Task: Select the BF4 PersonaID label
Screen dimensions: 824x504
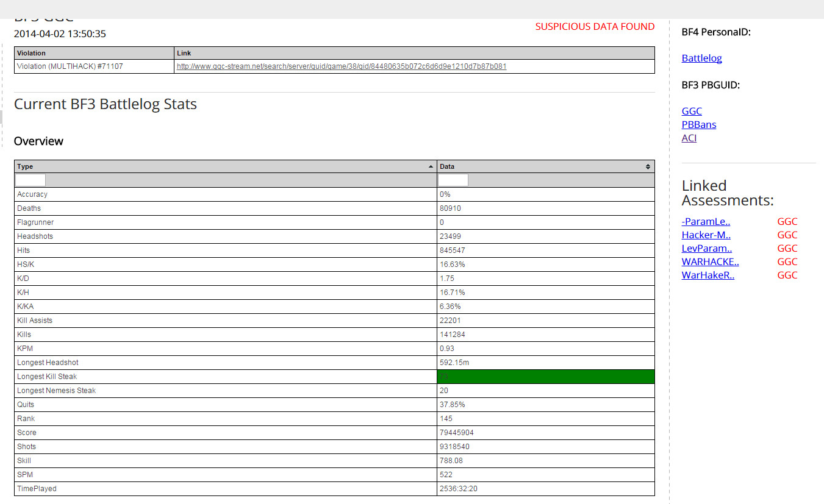Action: (716, 32)
